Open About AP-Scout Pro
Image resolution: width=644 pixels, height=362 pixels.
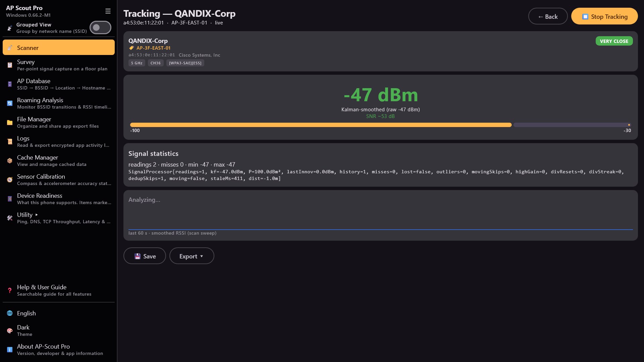59,350
